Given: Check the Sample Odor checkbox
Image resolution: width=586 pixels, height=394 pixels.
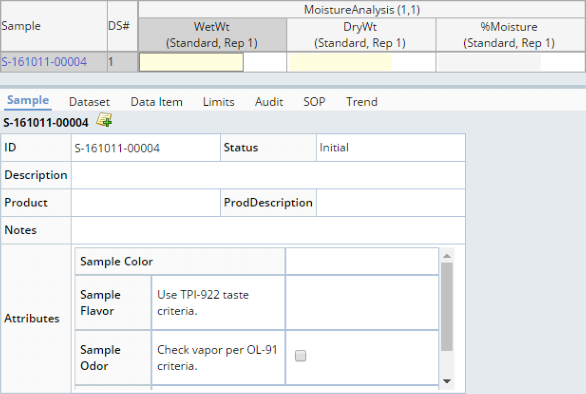Looking at the screenshot, I should pyautogui.click(x=300, y=355).
